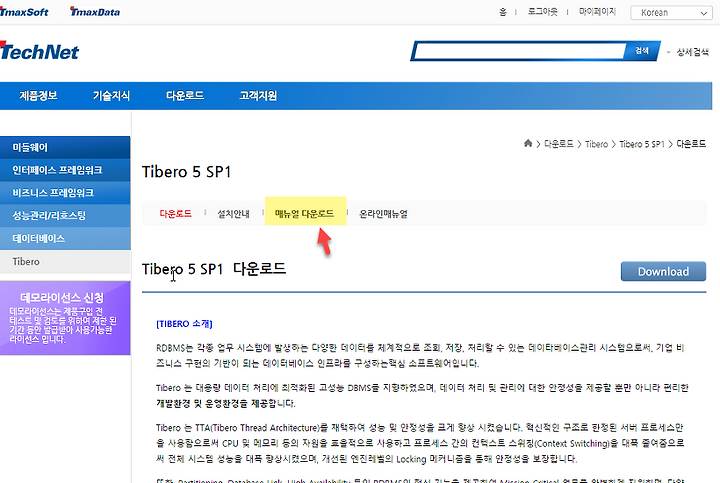The height and width of the screenshot is (483, 720).
Task: Select 비즈니스 프레임워크 in the sidebar
Action: coord(65,193)
